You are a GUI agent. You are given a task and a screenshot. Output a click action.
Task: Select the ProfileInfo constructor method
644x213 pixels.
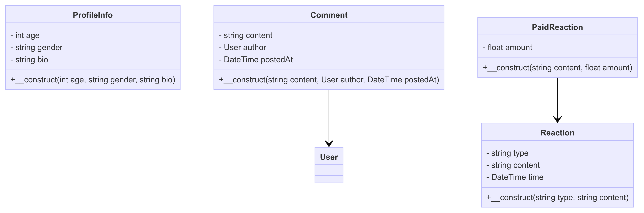point(93,80)
